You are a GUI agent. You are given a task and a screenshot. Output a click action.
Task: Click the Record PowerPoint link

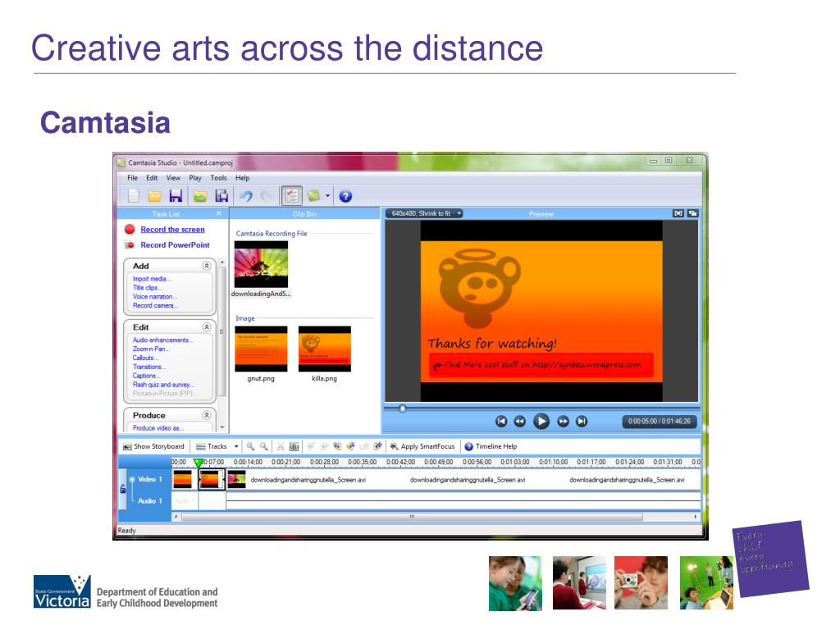point(176,244)
